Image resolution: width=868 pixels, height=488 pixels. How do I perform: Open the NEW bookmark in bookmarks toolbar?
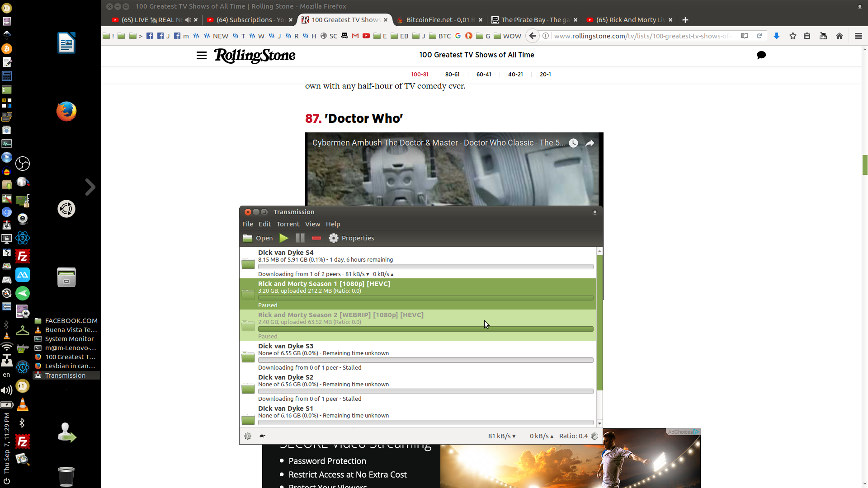(x=216, y=36)
